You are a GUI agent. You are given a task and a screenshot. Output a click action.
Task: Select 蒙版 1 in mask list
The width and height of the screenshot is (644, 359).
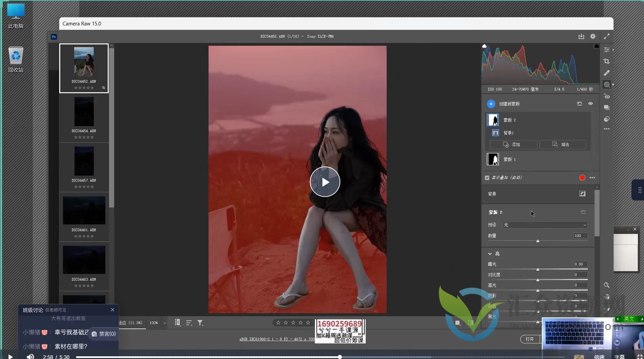pos(509,159)
